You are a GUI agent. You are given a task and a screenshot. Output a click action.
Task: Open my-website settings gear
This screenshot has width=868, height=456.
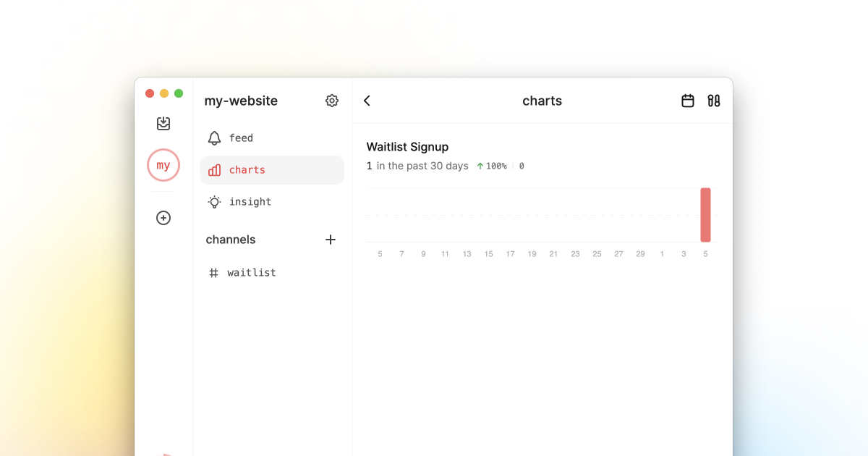[x=332, y=101]
